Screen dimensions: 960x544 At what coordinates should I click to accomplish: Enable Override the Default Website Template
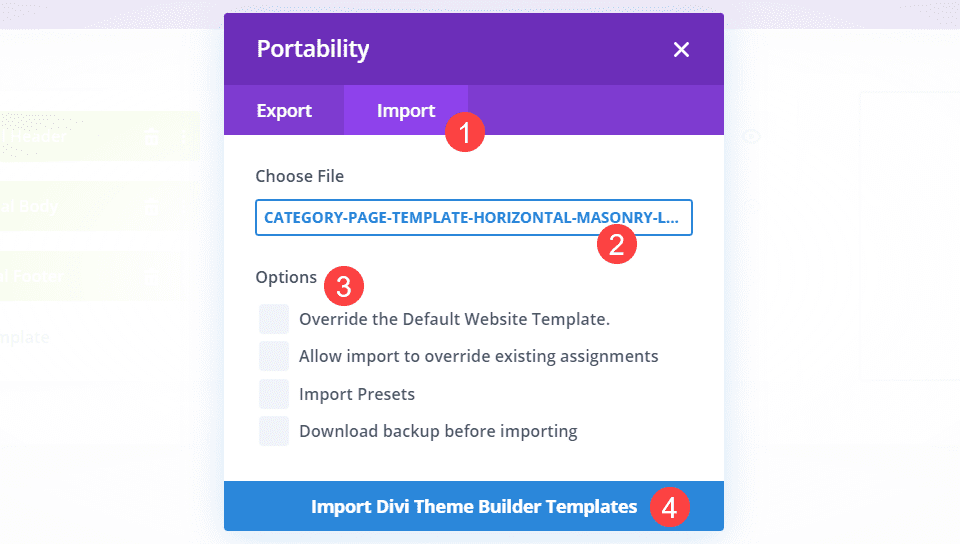[x=274, y=320]
